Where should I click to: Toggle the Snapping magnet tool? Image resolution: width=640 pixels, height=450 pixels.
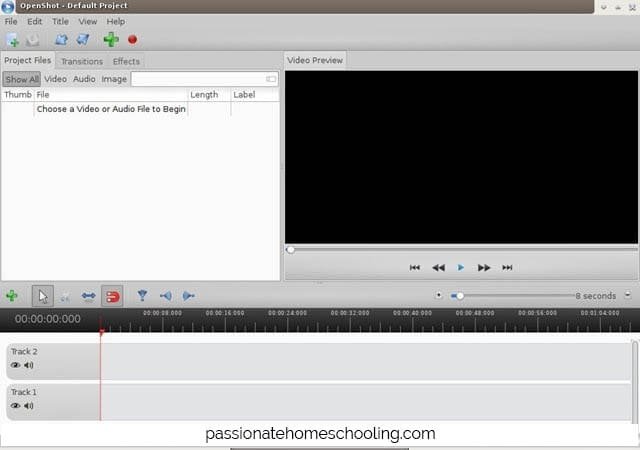(112, 296)
